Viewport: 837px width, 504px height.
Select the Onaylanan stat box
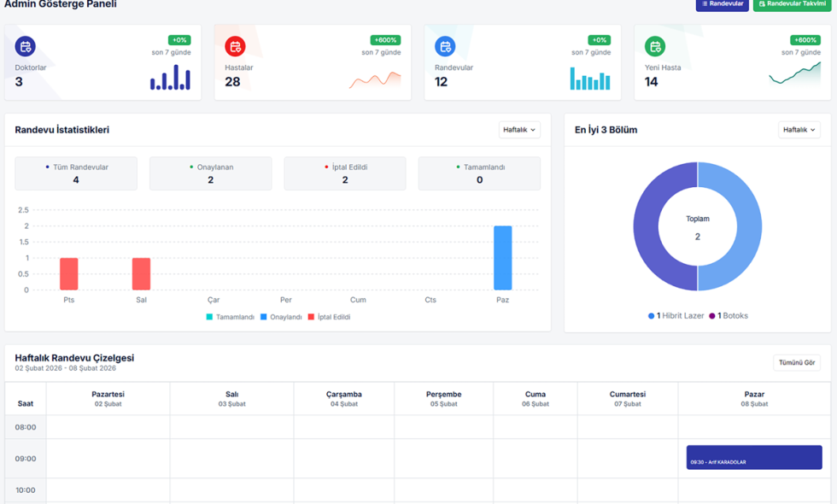pyautogui.click(x=210, y=173)
